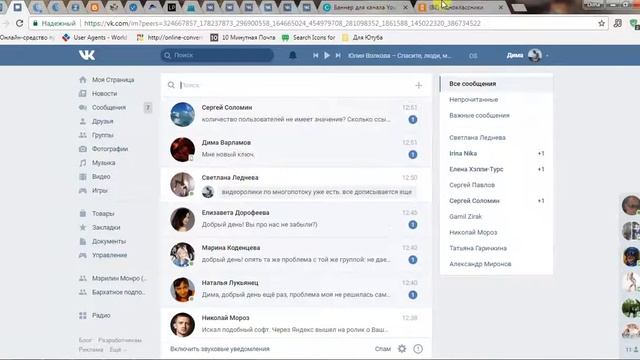Open Gamil Zirak in recent chats panel
Screen dimensions: 640x360
496,217
